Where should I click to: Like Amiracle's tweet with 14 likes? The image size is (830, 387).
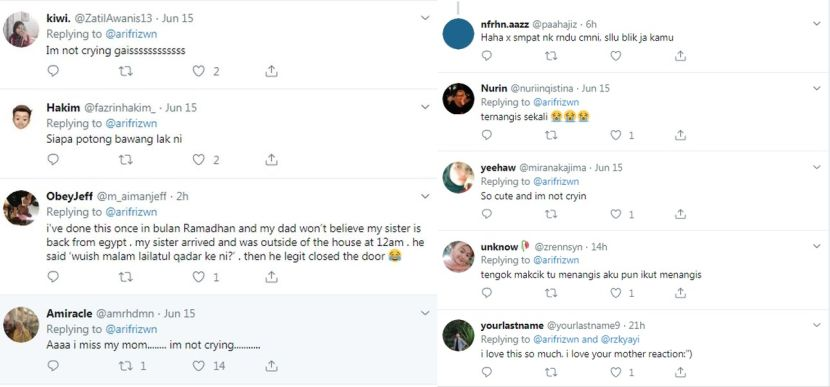(x=199, y=365)
